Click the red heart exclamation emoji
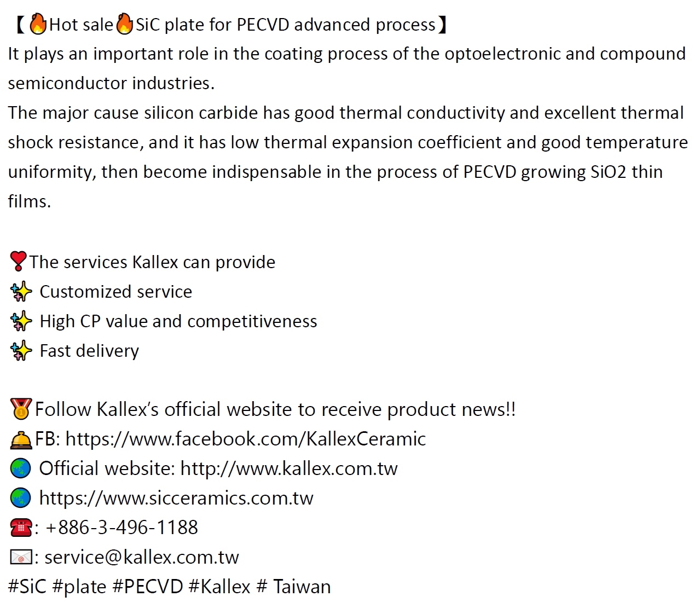Screen dimensions: 700x608 pyautogui.click(x=18, y=262)
